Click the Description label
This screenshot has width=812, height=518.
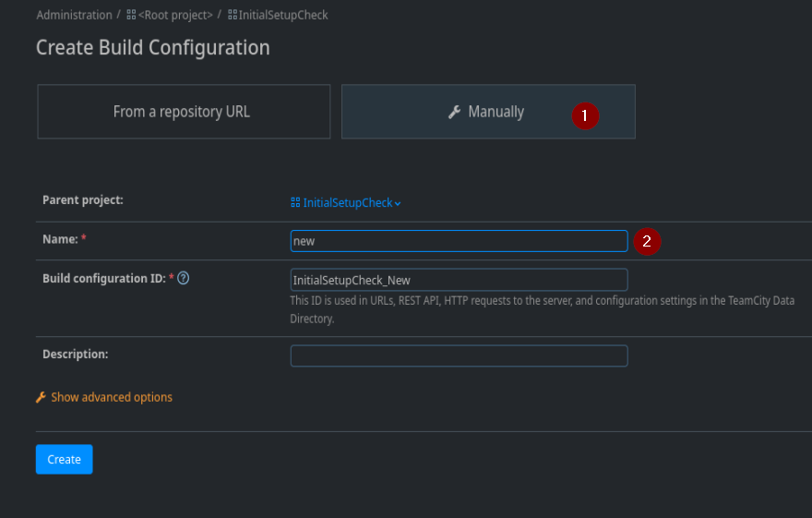(75, 355)
